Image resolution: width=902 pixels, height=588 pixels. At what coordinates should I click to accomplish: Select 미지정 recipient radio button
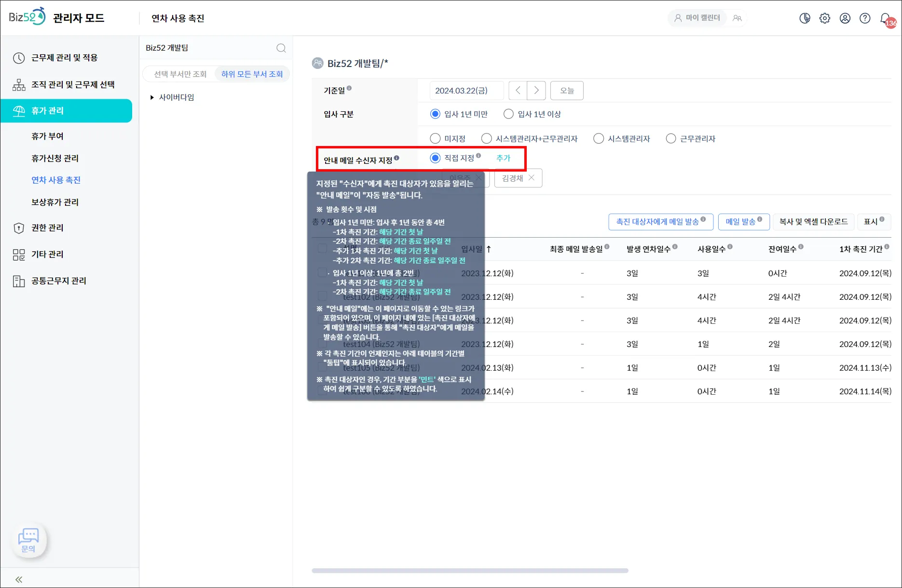click(435, 139)
